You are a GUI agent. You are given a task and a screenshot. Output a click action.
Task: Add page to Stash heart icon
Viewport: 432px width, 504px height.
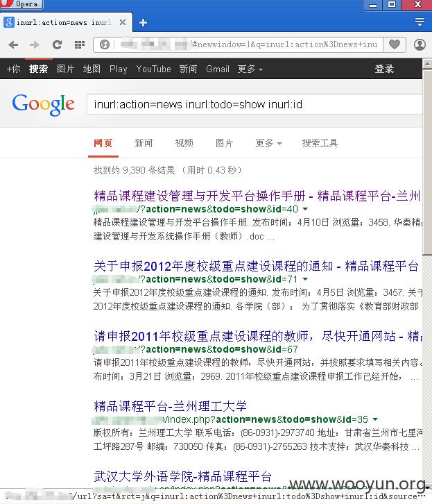395,44
